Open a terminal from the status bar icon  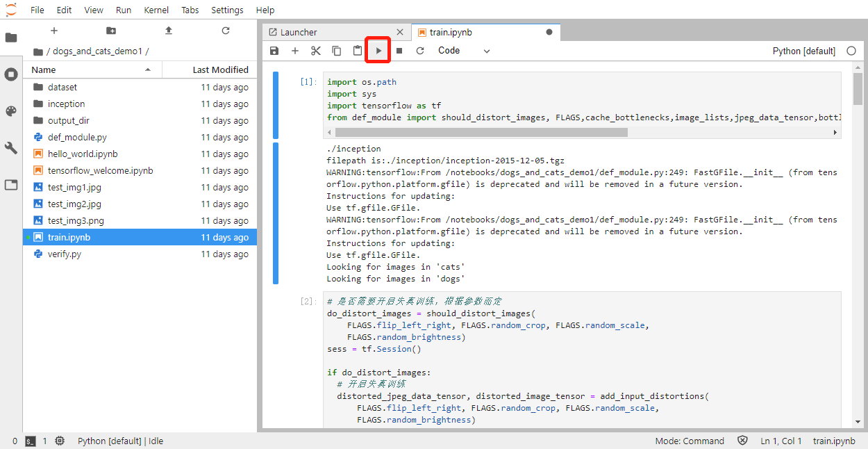click(31, 441)
